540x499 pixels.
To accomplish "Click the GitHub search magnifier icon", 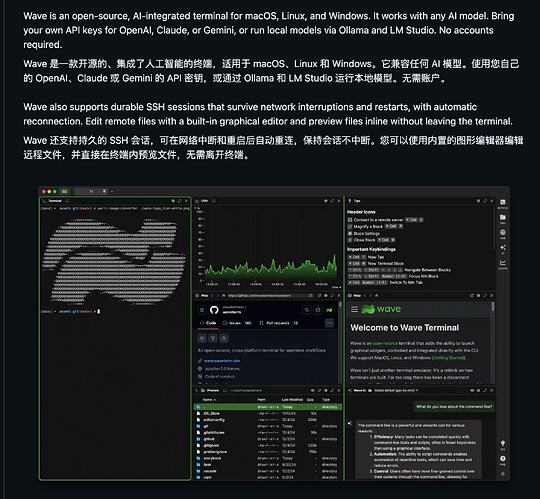I will (307, 310).
